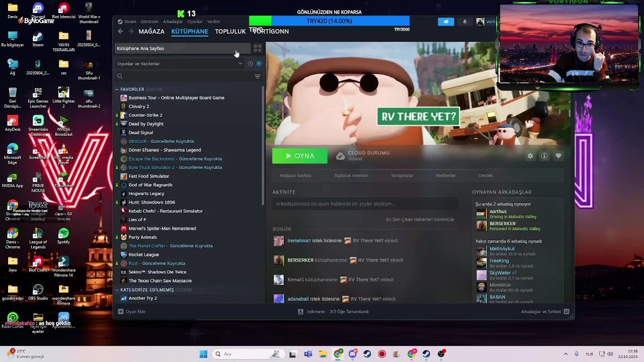Collapse the KATEGORİZE EDİLMEMİŞ category
Screen dimensions: 644x362
[x=117, y=290]
